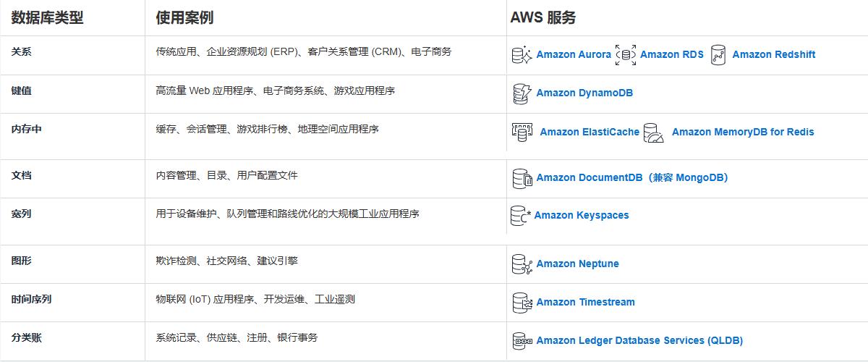The width and height of the screenshot is (868, 362).
Task: Open the Amazon Aurora link
Action: click(x=573, y=55)
